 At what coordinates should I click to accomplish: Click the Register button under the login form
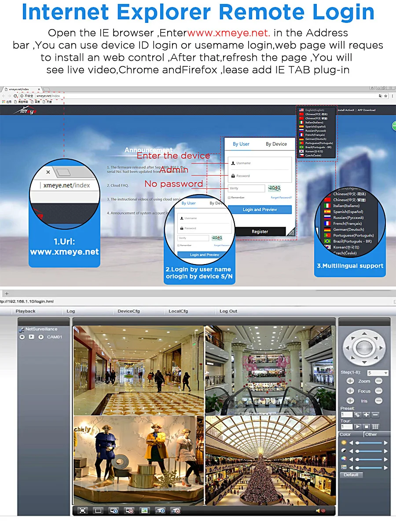click(x=260, y=231)
